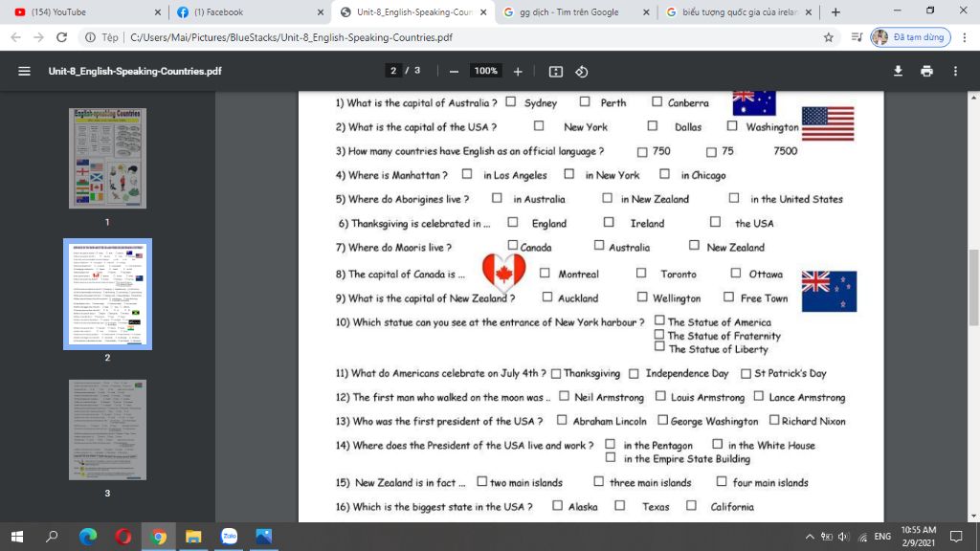Image resolution: width=980 pixels, height=551 pixels.
Task: Tick the Neil Armstrong checkbox
Action: (x=564, y=395)
